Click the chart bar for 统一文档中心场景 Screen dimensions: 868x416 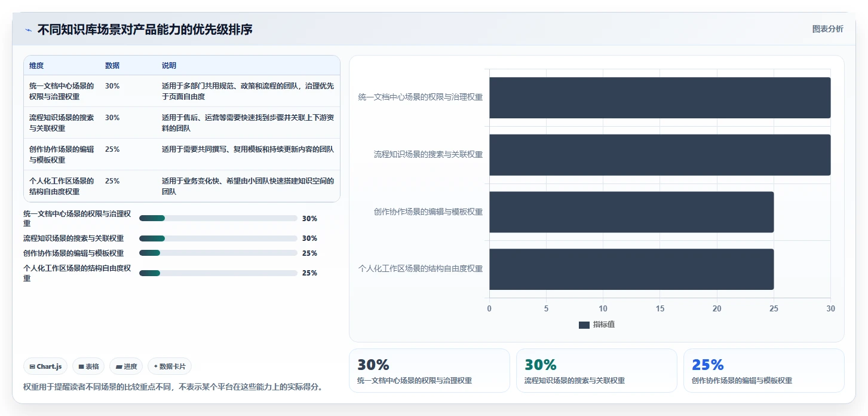point(660,97)
